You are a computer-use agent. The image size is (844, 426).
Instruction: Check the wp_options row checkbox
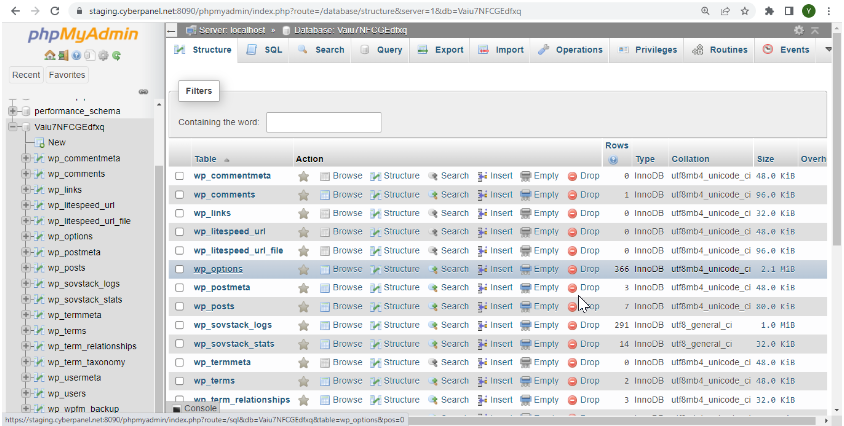point(180,269)
